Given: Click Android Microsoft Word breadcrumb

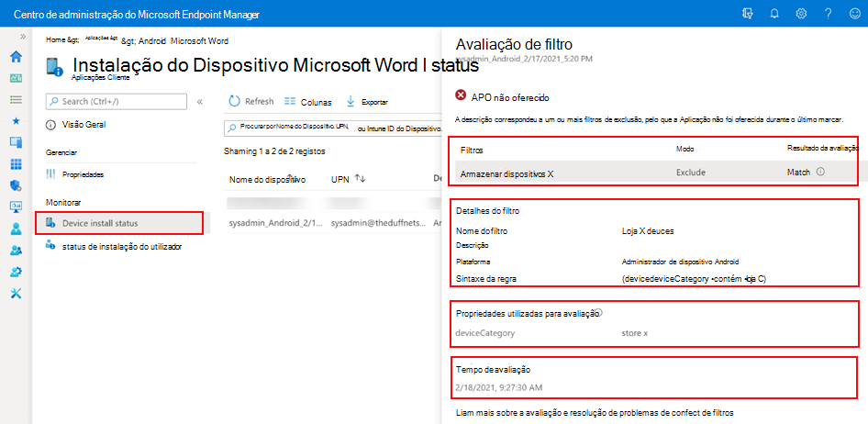Looking at the screenshot, I should point(182,40).
